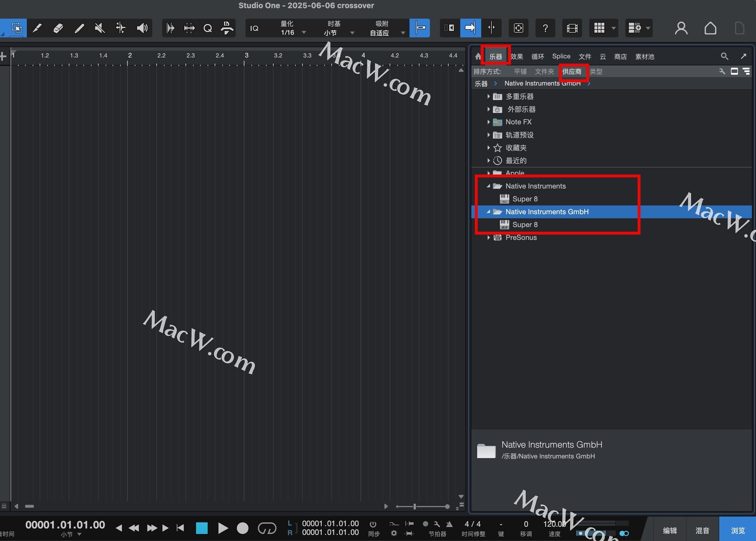This screenshot has height=541, width=756.
Task: Click the browser search magnifier icon
Action: (724, 56)
